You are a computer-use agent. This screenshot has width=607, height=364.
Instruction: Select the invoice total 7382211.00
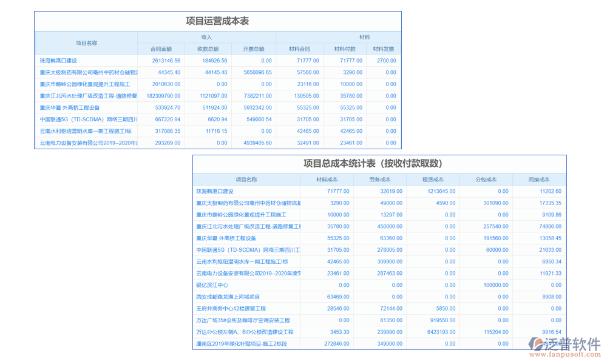[257, 96]
